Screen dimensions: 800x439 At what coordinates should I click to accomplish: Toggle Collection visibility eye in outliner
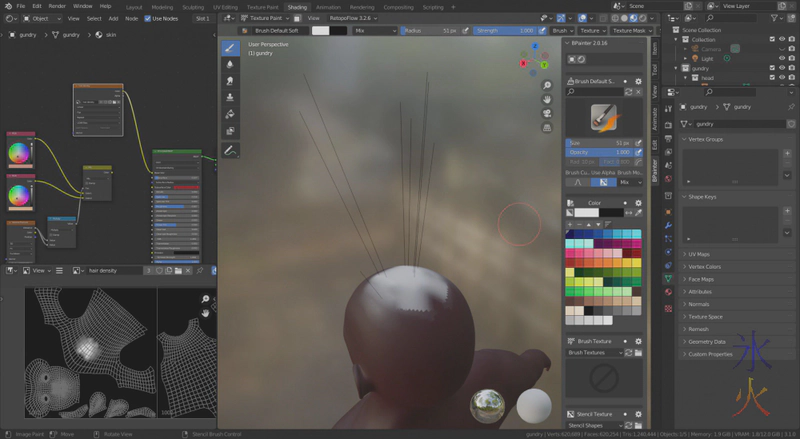coord(781,39)
